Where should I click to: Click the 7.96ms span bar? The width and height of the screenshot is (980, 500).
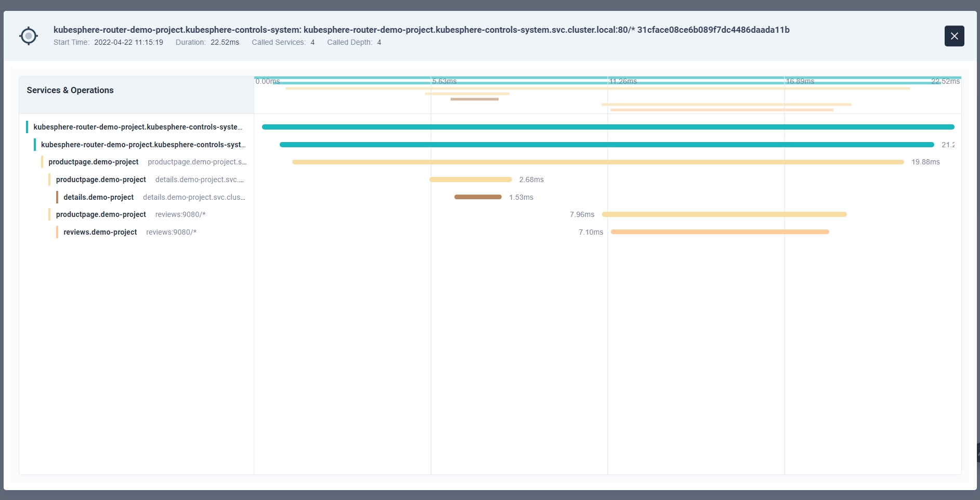(x=724, y=214)
